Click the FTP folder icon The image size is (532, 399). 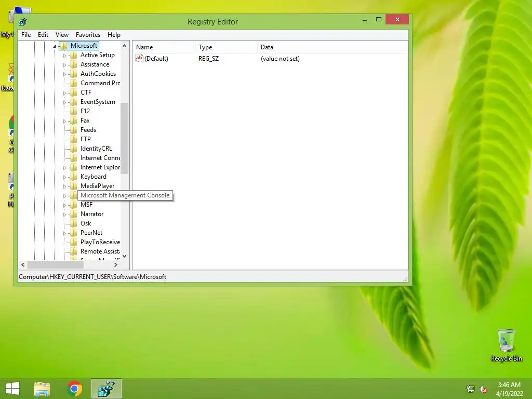click(x=74, y=139)
